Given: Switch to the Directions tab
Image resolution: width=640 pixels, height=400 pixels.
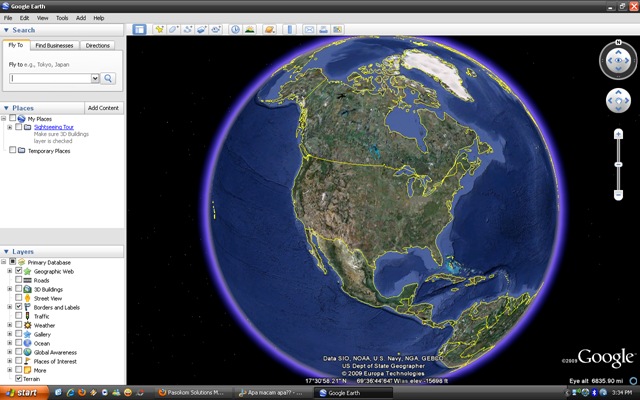Looking at the screenshot, I should click(98, 45).
